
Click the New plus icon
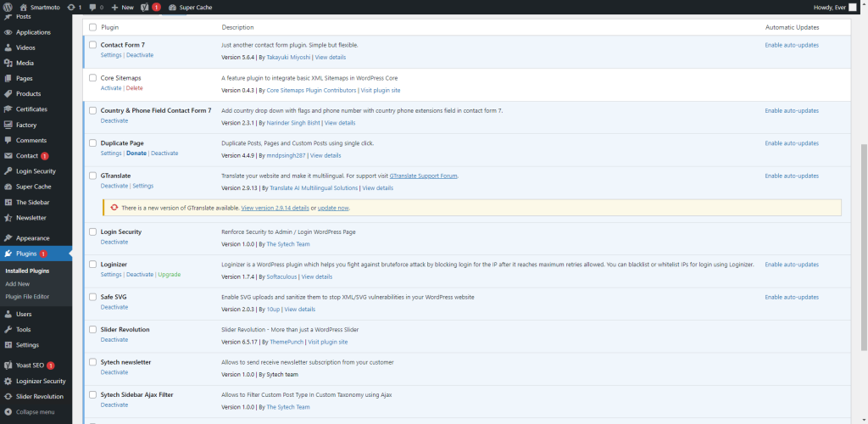pos(114,7)
